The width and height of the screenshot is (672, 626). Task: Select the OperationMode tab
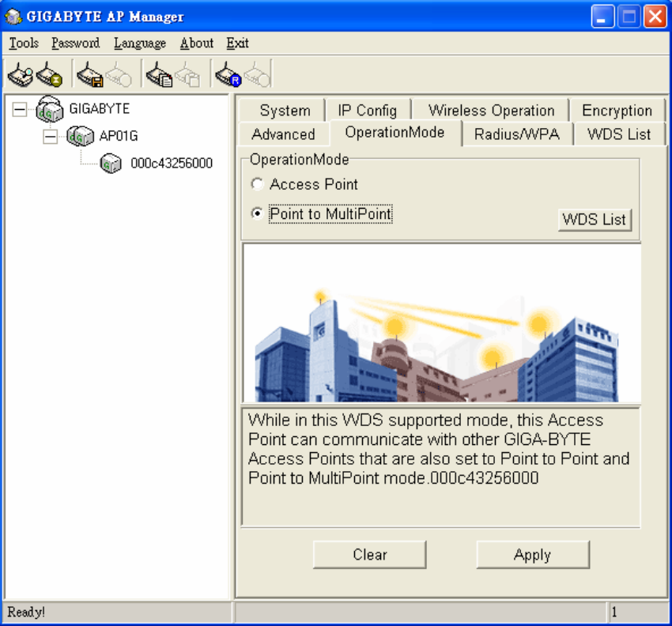coord(395,133)
